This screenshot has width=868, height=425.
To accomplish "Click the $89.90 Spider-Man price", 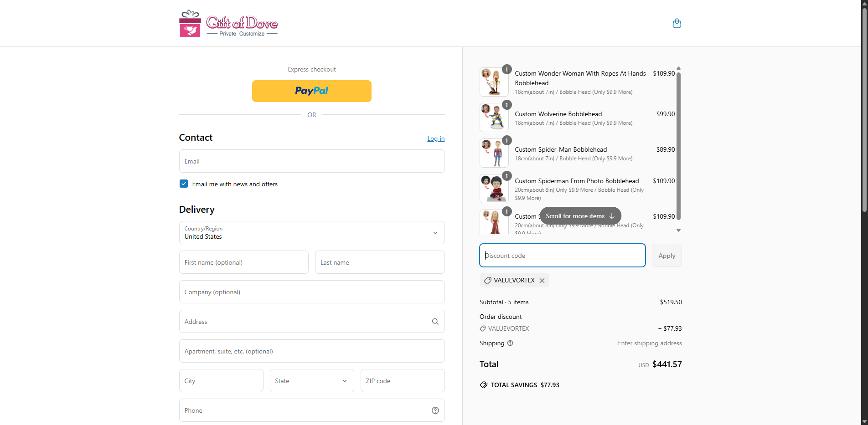I will point(666,149).
